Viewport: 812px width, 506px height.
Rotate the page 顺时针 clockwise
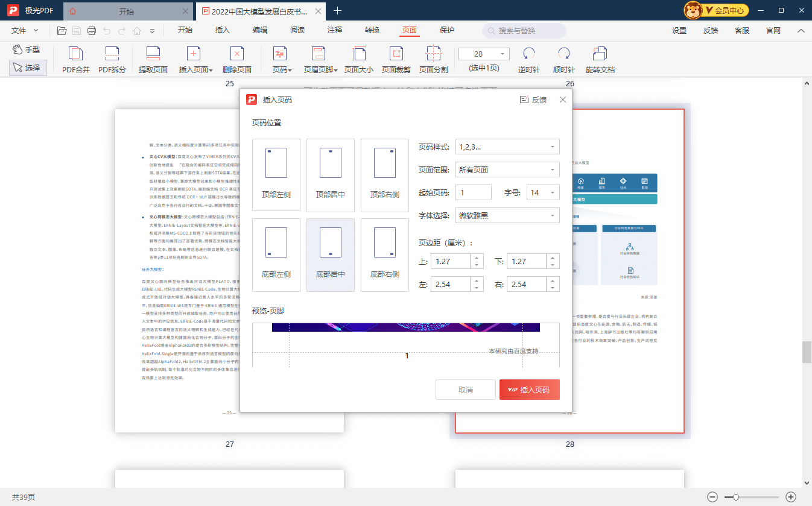[x=564, y=60]
